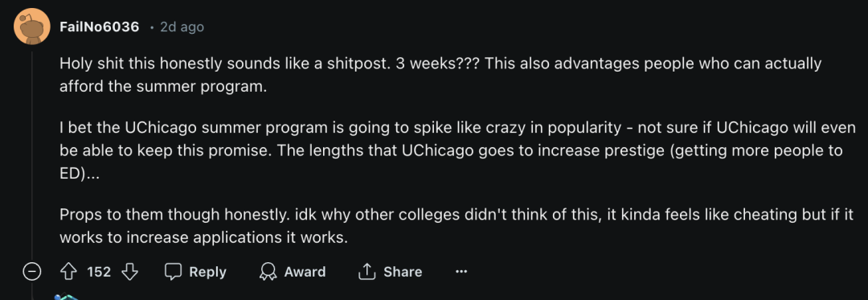Open the FailNo6036 username profile link
Viewport: 868px width, 300px height.
pyautogui.click(x=99, y=27)
